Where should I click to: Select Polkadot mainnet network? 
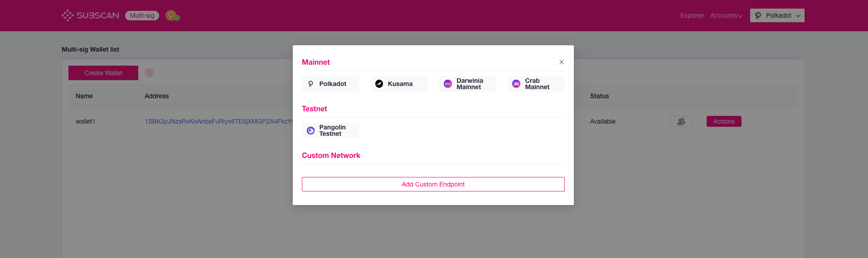click(330, 84)
